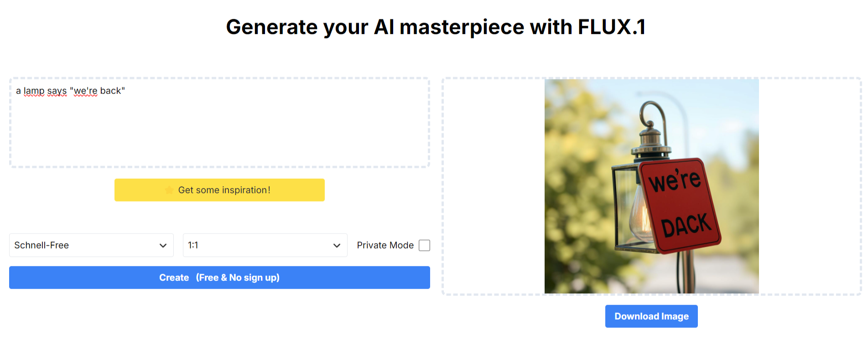Image resolution: width=868 pixels, height=341 pixels.
Task: Click the Download Image button
Action: click(x=651, y=316)
